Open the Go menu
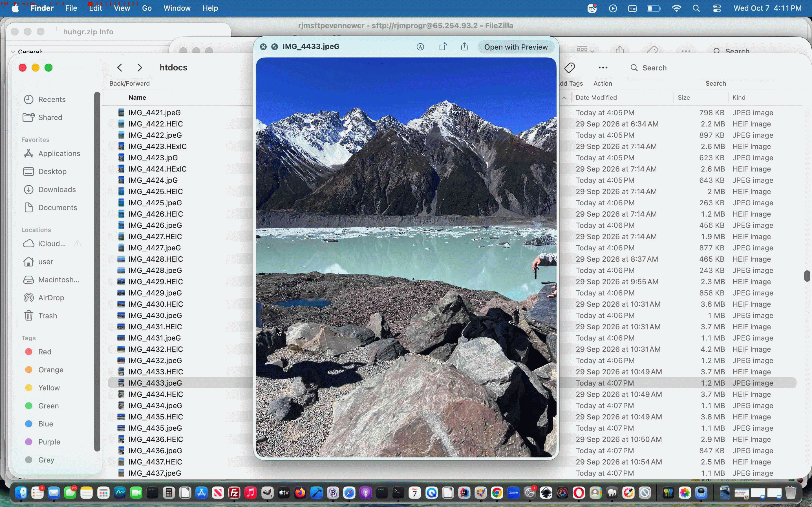Image resolution: width=812 pixels, height=507 pixels. (x=147, y=8)
